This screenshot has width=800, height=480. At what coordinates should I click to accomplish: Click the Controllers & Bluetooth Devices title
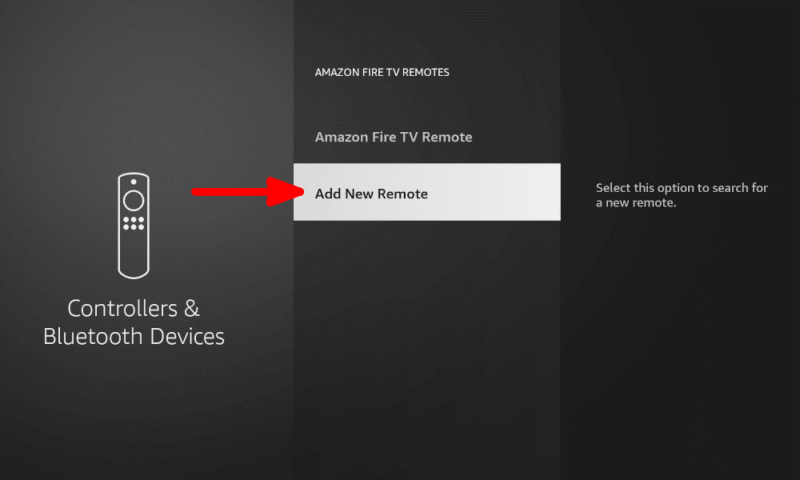point(134,322)
